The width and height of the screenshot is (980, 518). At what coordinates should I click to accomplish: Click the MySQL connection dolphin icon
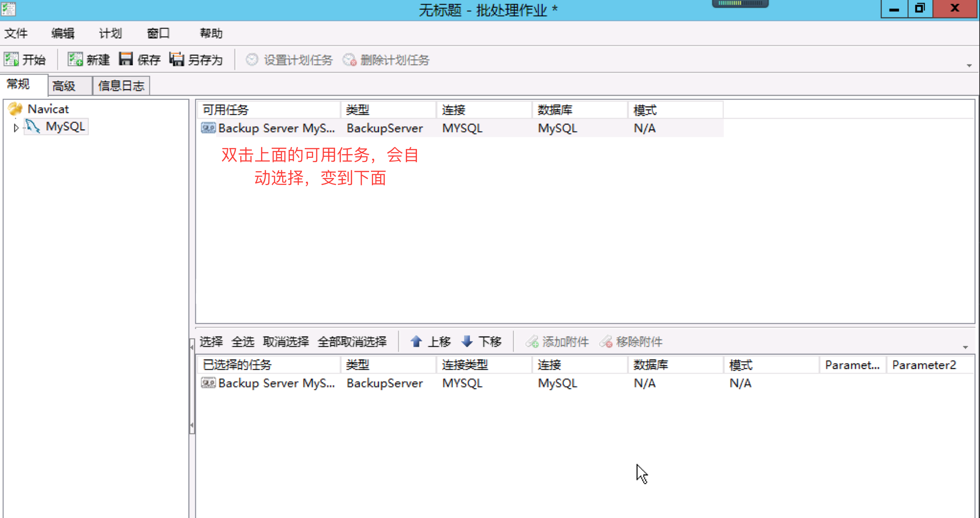pos(33,126)
